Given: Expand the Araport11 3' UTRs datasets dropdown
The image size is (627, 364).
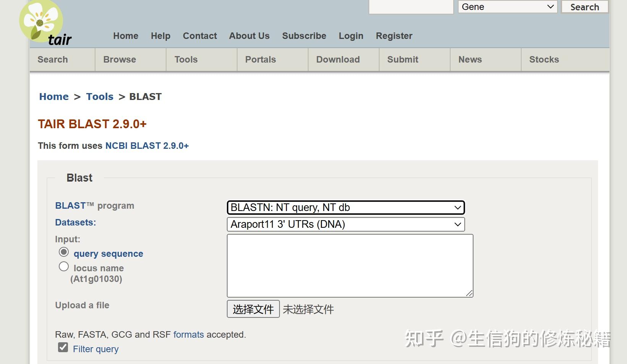Looking at the screenshot, I should (x=346, y=224).
